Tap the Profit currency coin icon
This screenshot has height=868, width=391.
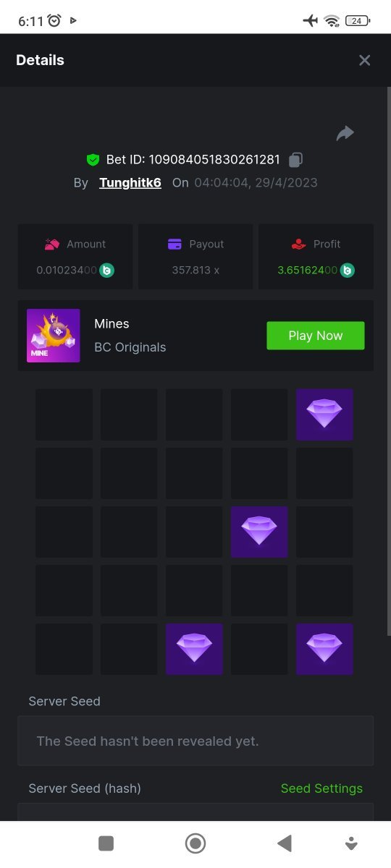tap(348, 271)
